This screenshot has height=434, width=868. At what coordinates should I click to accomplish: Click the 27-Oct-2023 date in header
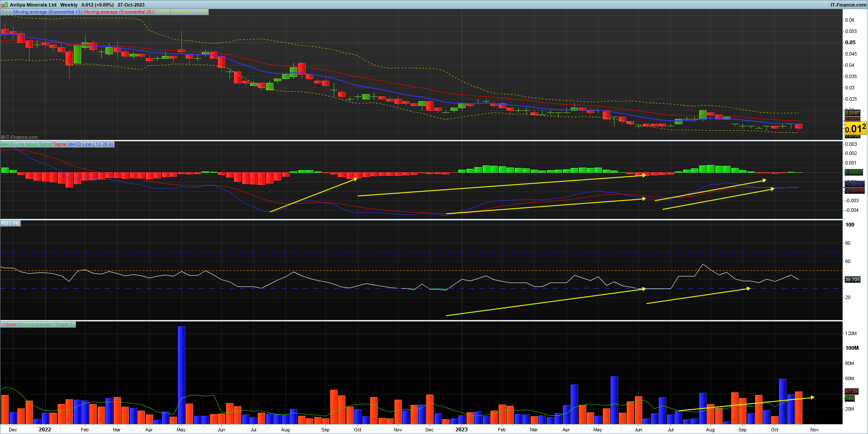[131, 5]
